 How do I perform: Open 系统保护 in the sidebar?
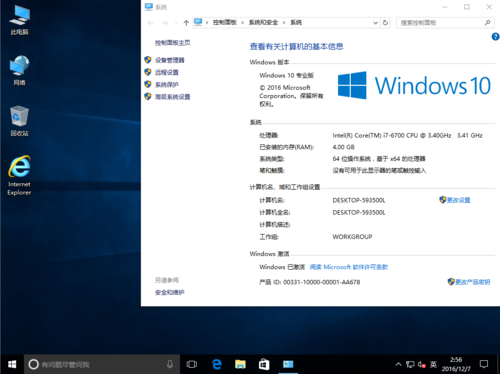tap(167, 84)
